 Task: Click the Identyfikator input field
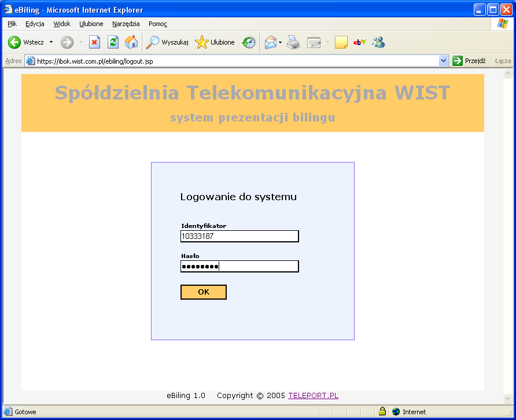pos(239,236)
